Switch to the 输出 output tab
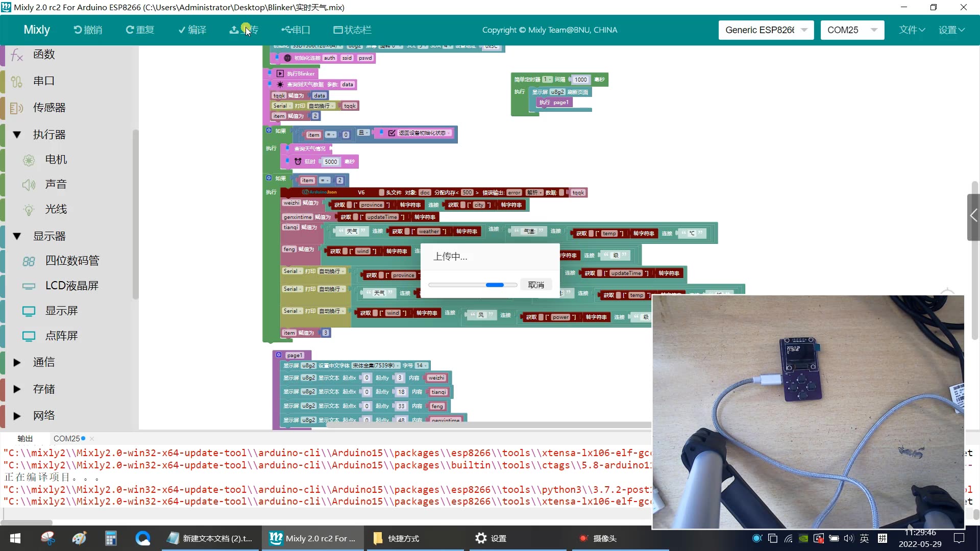 click(25, 439)
